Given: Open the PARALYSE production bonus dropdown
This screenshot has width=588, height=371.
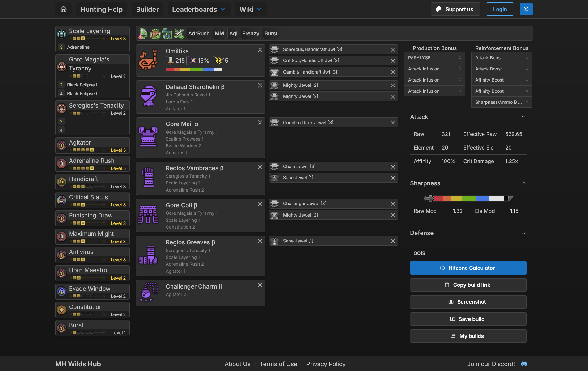Looking at the screenshot, I should click(x=434, y=58).
